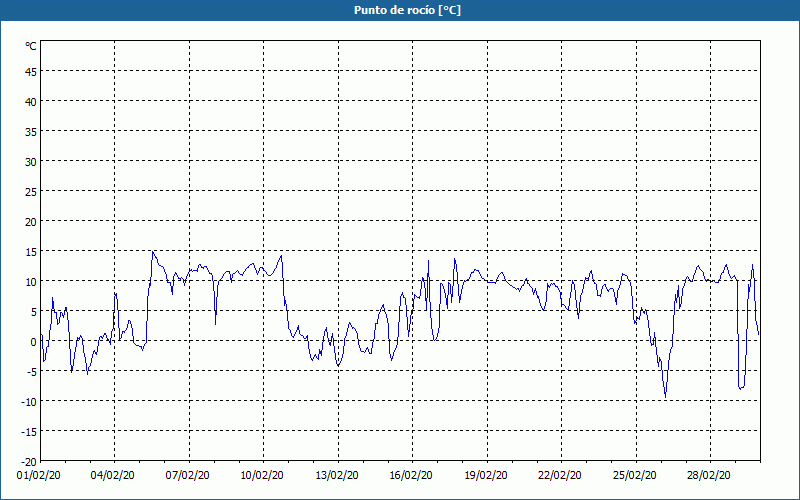
Task: Select date label 10/02/20
Action: pos(262,475)
